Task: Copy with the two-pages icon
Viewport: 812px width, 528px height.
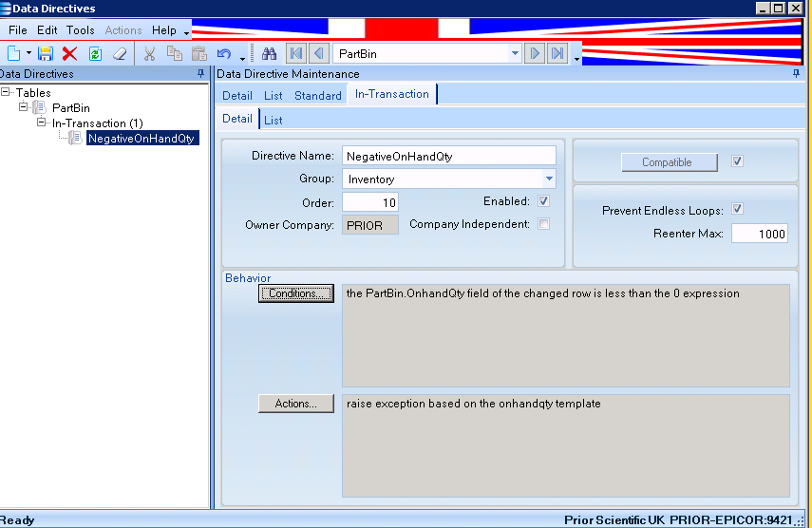Action: [x=175, y=54]
